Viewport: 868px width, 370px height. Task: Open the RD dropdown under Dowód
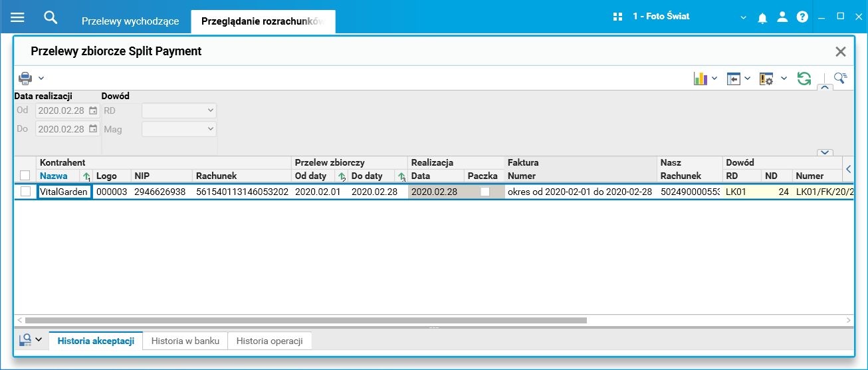(x=179, y=110)
